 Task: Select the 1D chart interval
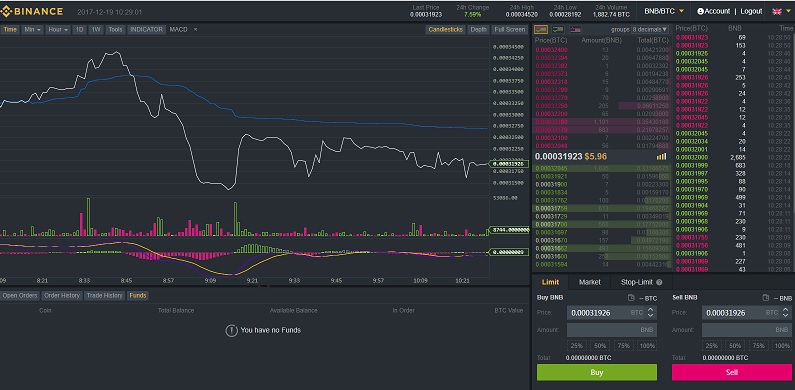[80, 29]
